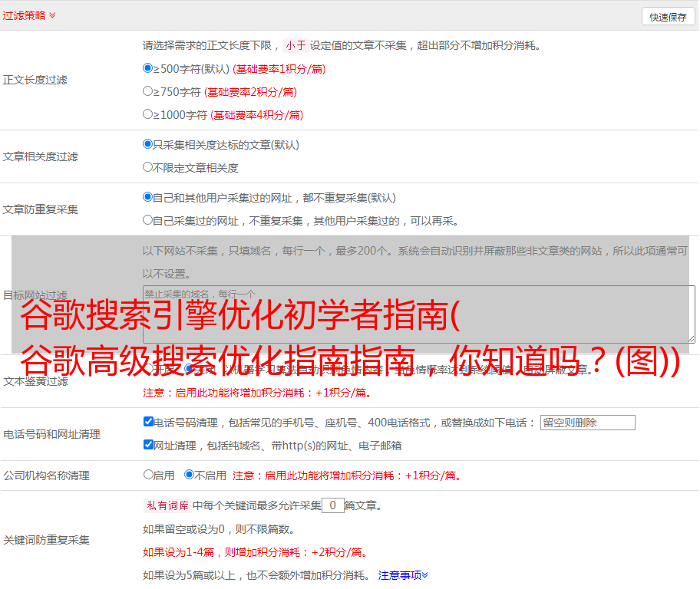Click the 公司机构名称清理 label
Viewport: 700px width, 589px height.
pyautogui.click(x=46, y=475)
